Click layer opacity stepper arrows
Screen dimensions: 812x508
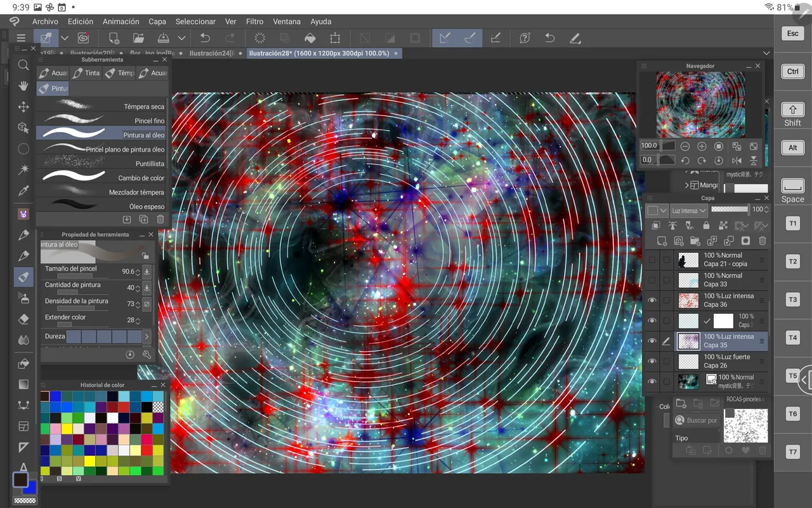click(x=766, y=210)
